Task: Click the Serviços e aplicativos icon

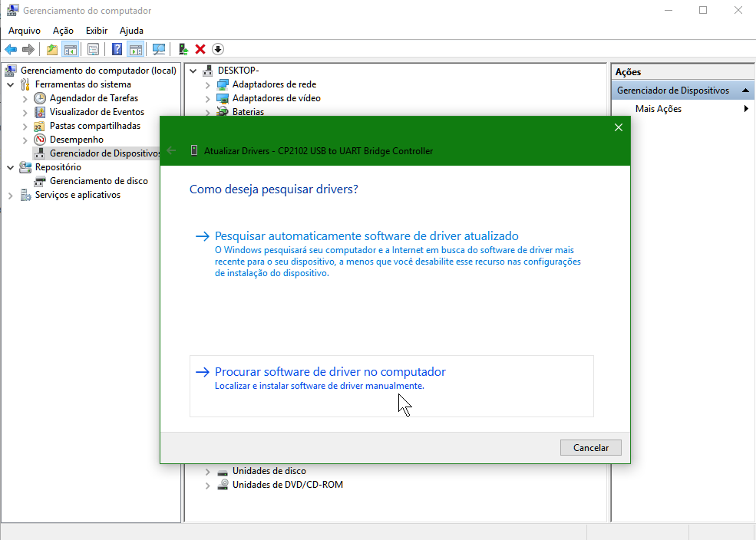Action: click(25, 195)
